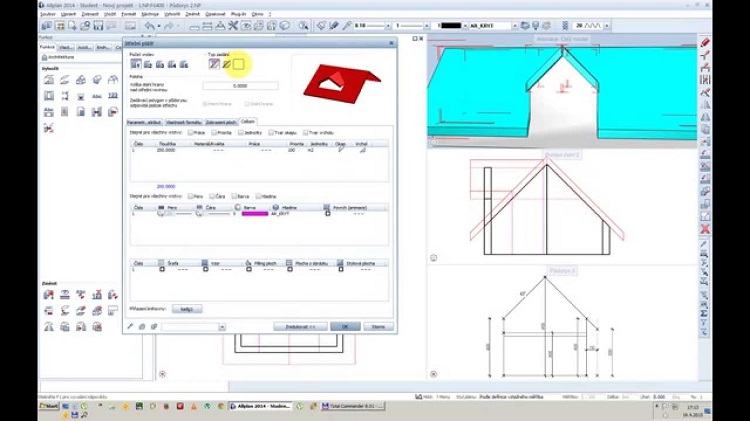This screenshot has width=750, height=421.
Task: Toggle the Tvar vrcholu checkbox
Action: [x=305, y=133]
